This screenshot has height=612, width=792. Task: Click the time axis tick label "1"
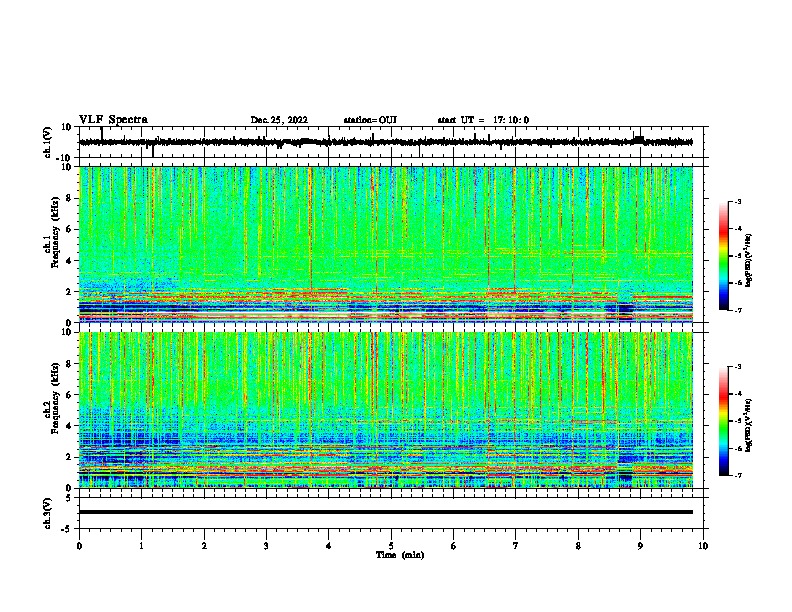[141, 546]
